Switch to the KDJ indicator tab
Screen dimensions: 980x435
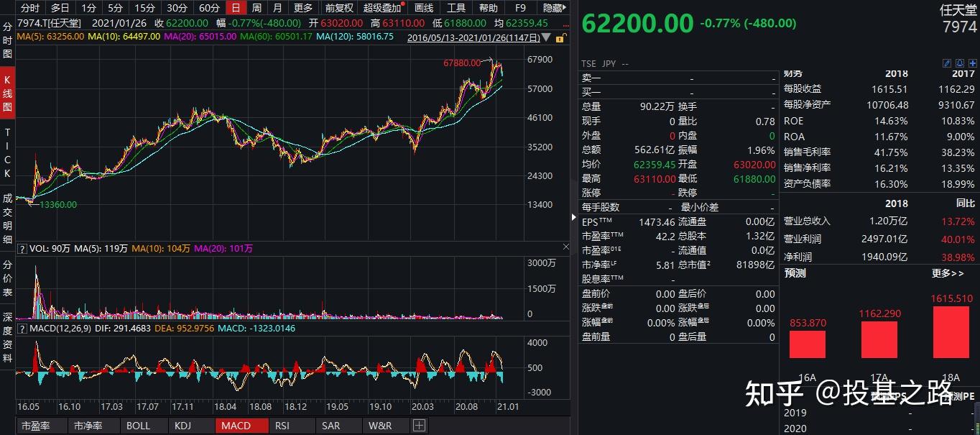pyautogui.click(x=183, y=426)
